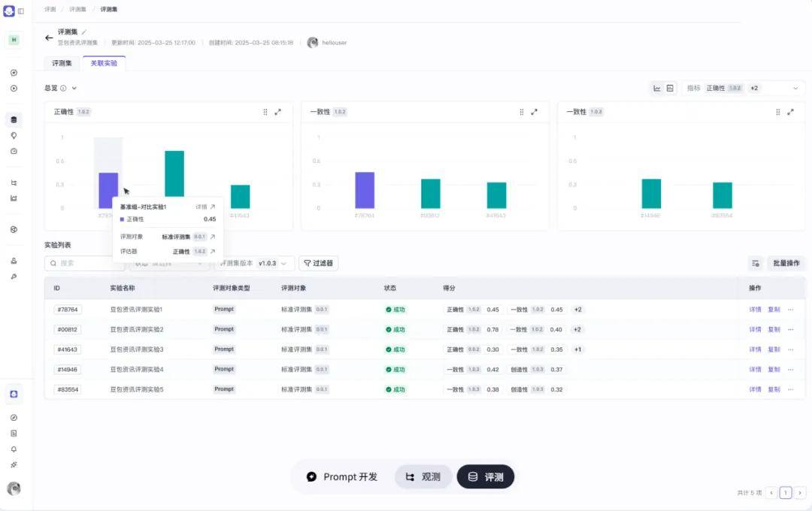Expand the 正确性 chart to fullscreen
The height and width of the screenshot is (511, 812).
278,111
